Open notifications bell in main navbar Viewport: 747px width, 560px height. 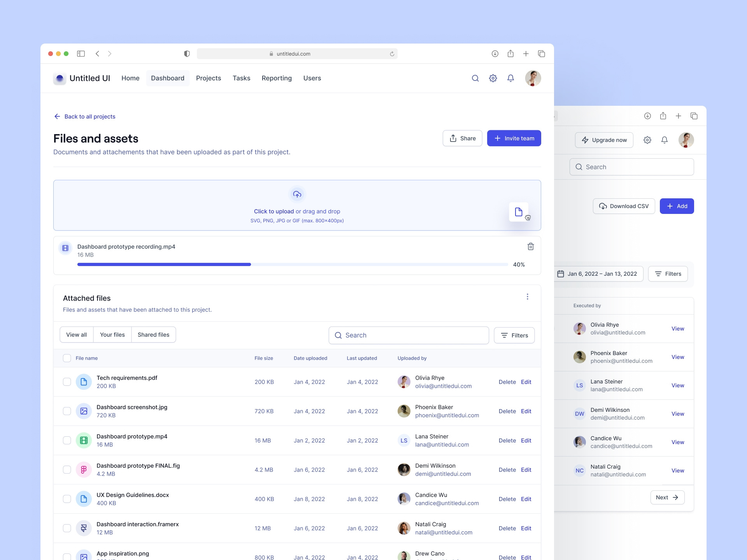click(510, 78)
